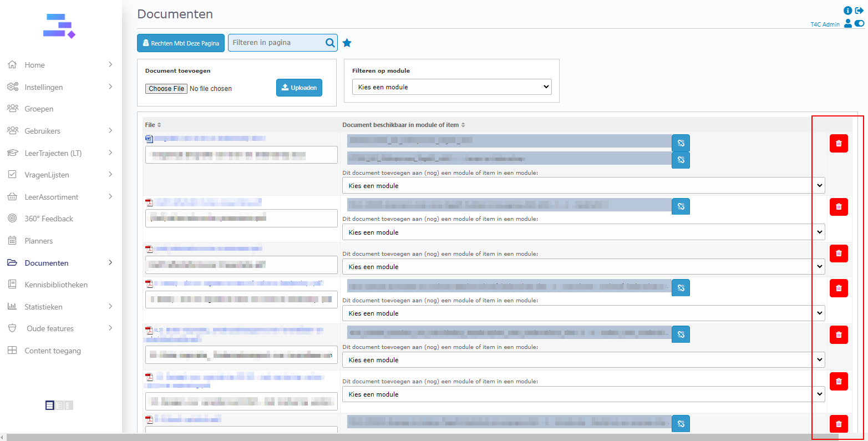868x441 pixels.
Task: Go to Groepen in the sidebar
Action: [39, 109]
